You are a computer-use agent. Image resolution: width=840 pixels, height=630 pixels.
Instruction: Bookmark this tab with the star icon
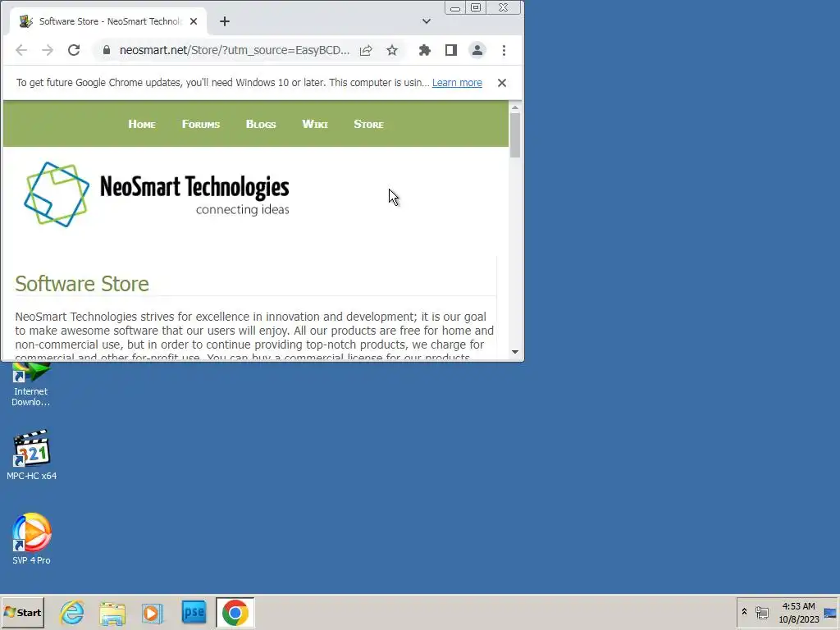[x=392, y=50]
